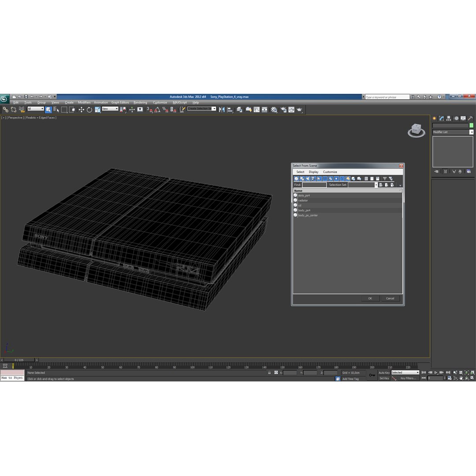This screenshot has width=476, height=476.
Task: Activate the Select Object tool
Action: coord(48,110)
